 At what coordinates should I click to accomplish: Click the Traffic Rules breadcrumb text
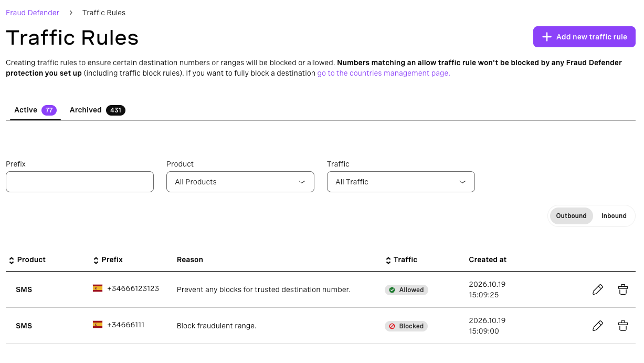[104, 13]
